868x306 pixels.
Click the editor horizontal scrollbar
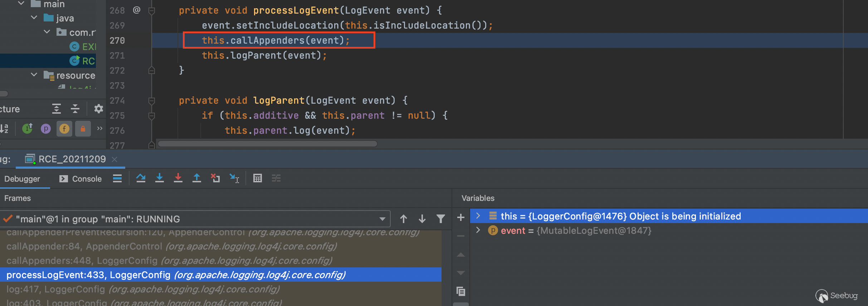point(268,144)
